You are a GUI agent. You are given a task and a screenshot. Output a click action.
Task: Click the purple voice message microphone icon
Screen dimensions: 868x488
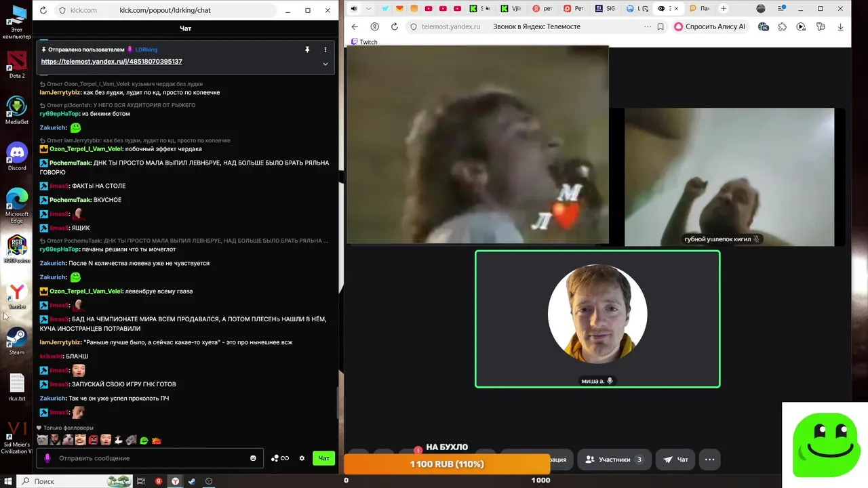(47, 458)
